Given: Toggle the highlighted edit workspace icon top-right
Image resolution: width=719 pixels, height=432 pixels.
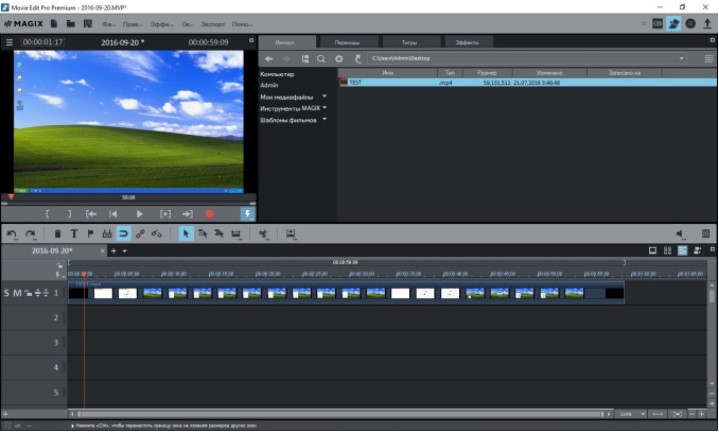Looking at the screenshot, I should click(x=674, y=23).
